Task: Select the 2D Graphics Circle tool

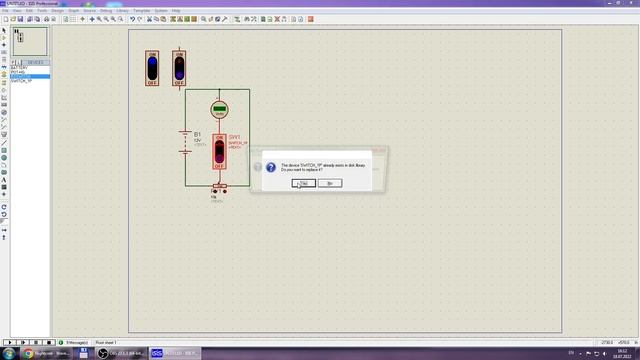Action: coord(4,158)
